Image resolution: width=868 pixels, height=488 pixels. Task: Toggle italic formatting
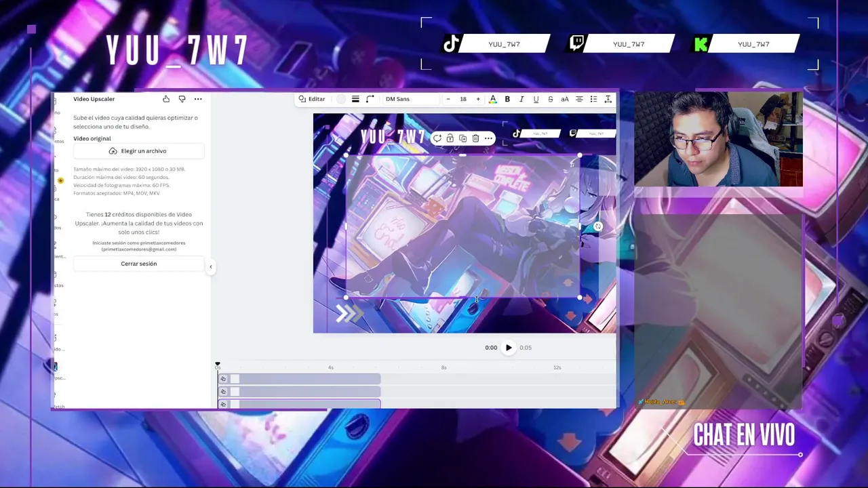[521, 99]
